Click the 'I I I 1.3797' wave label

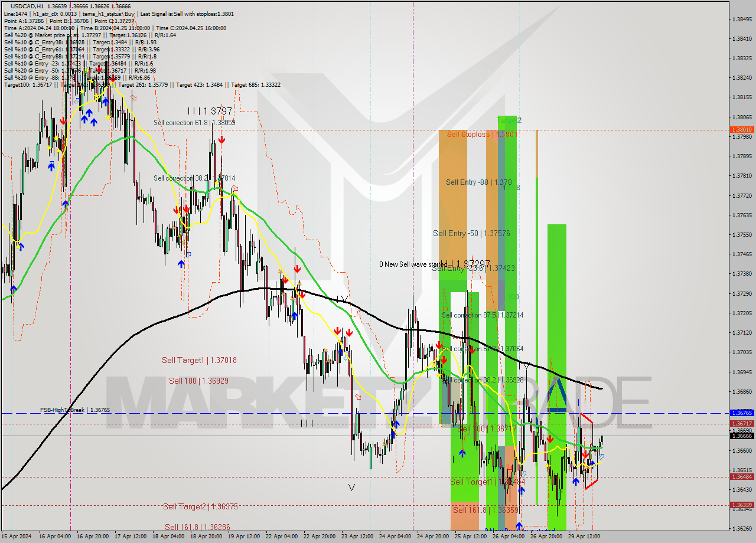pos(210,111)
